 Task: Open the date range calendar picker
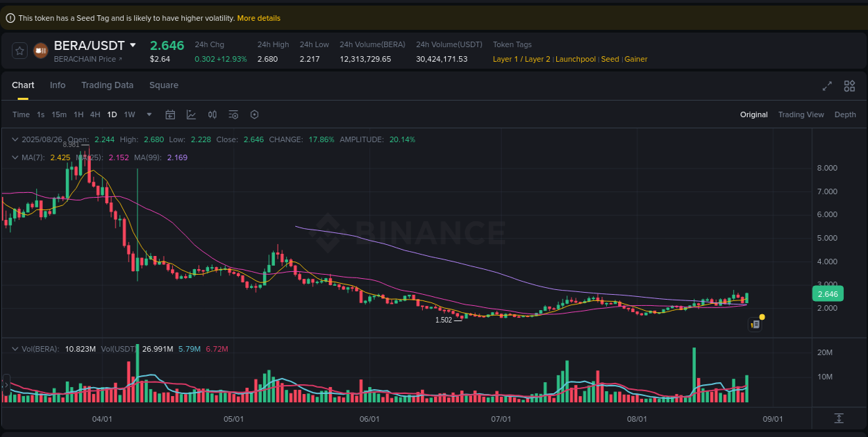170,114
